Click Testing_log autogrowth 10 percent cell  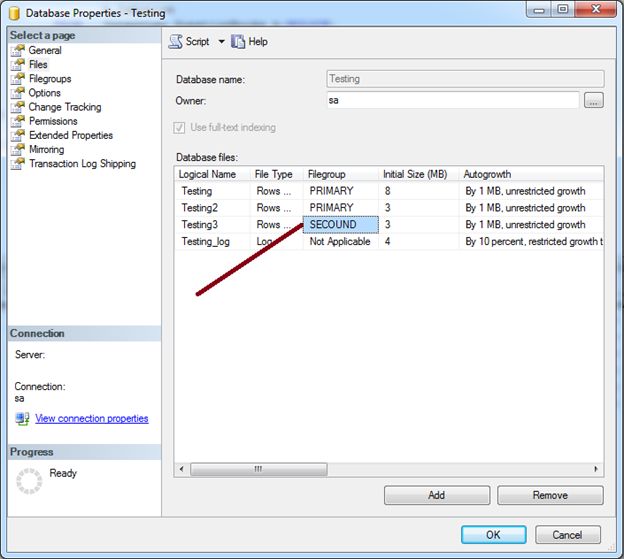coord(531,242)
